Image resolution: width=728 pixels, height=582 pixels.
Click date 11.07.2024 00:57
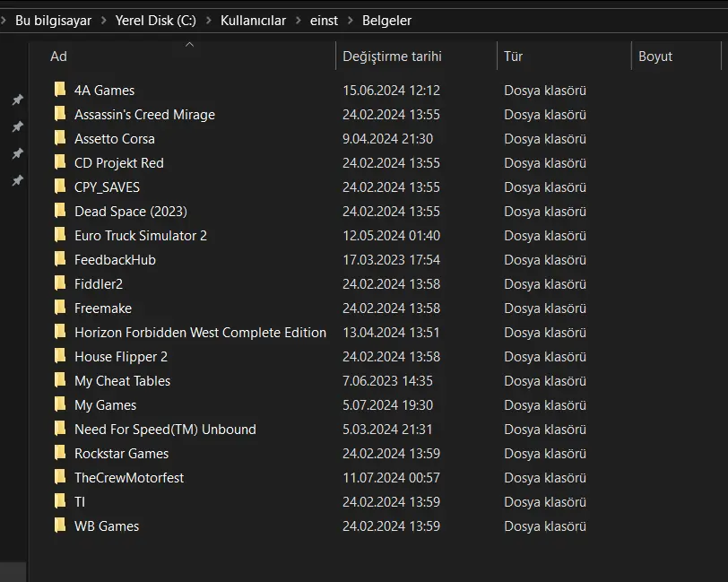click(x=392, y=477)
